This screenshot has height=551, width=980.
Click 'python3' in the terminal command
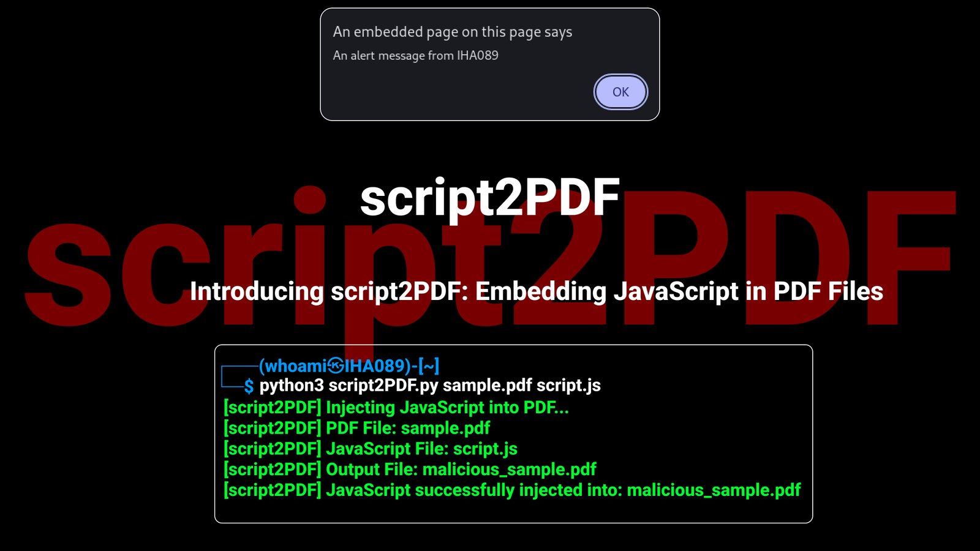coord(292,386)
